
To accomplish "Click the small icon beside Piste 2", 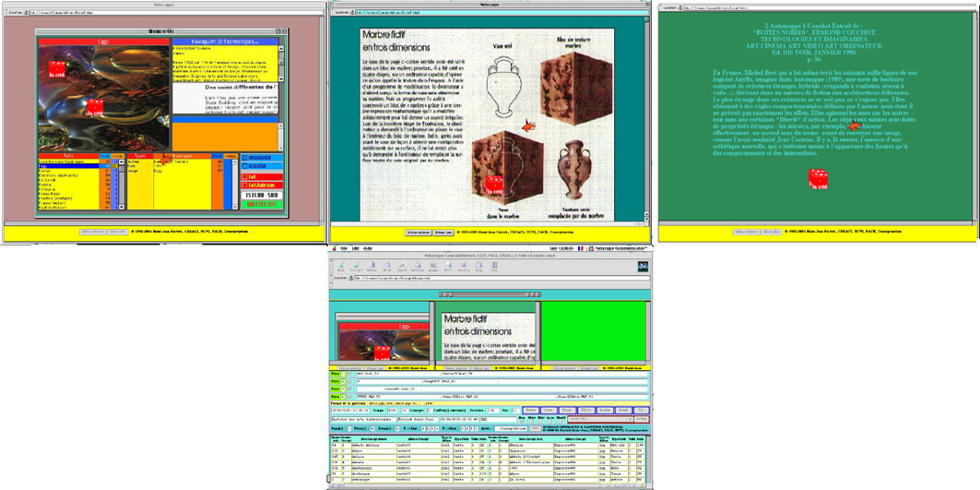I will tap(349, 381).
